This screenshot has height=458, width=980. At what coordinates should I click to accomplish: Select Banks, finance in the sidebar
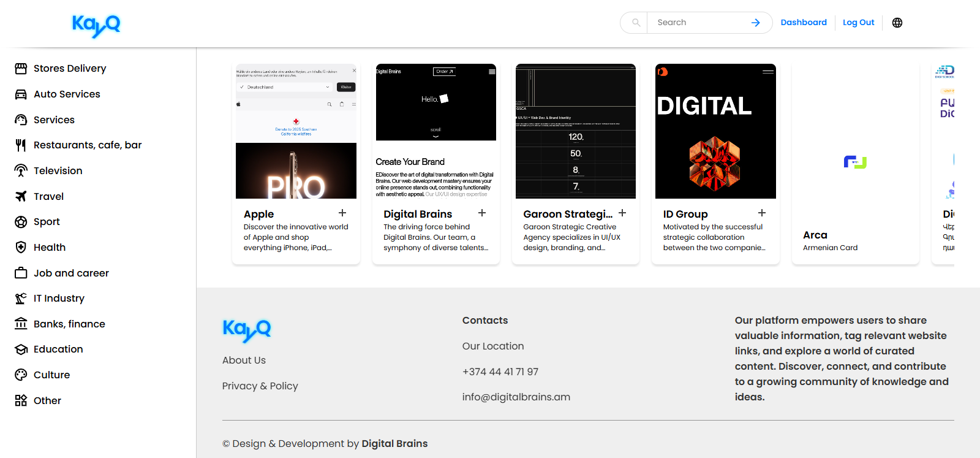[69, 324]
